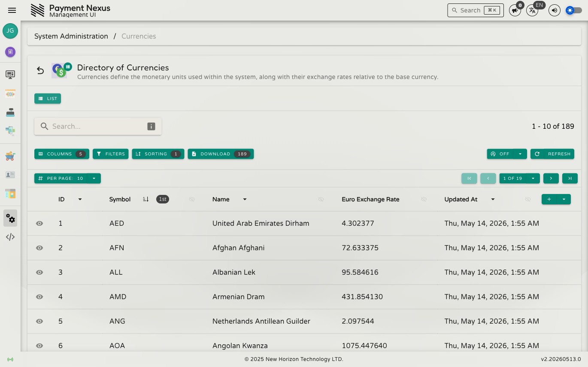Viewport: 588px width, 367px height.
Task: Open the FILTERS button
Action: tap(111, 154)
